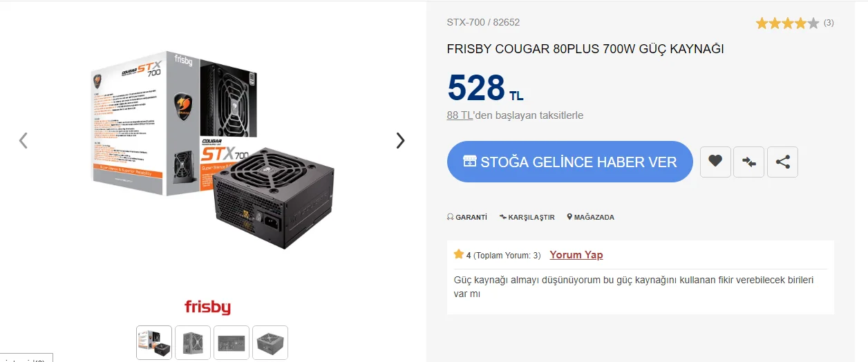868x362 pixels.
Task: Select the Garanti tab
Action: pyautogui.click(x=467, y=217)
